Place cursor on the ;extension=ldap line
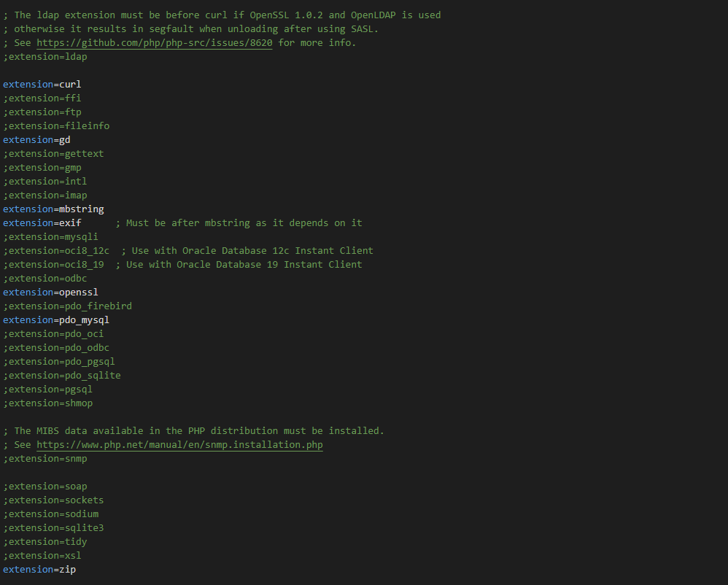This screenshot has height=585, width=728. 44,57
